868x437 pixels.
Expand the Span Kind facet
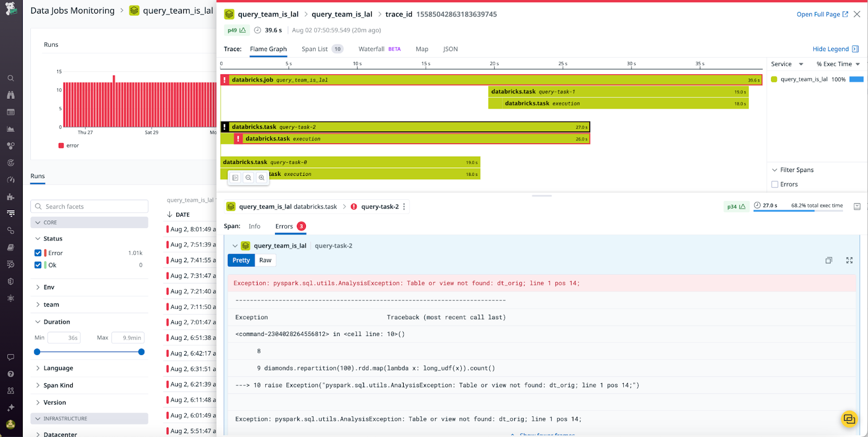(x=58, y=385)
